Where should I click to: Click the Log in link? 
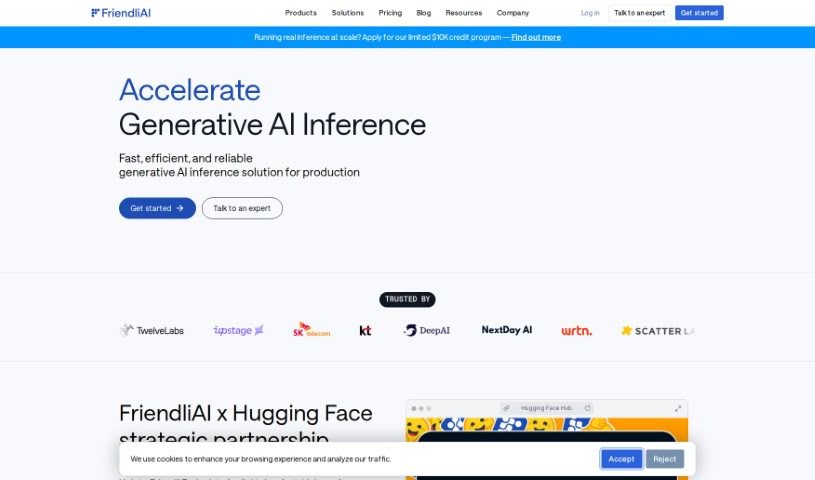(x=590, y=12)
